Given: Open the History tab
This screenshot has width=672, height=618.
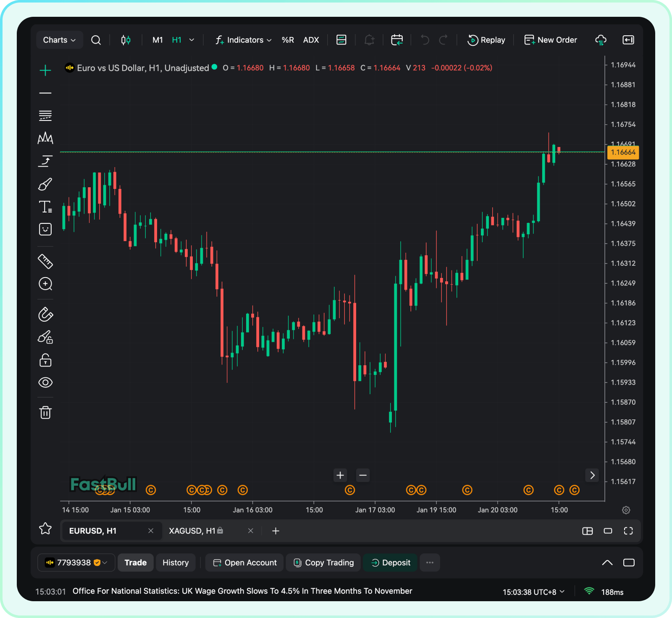Looking at the screenshot, I should click(176, 563).
